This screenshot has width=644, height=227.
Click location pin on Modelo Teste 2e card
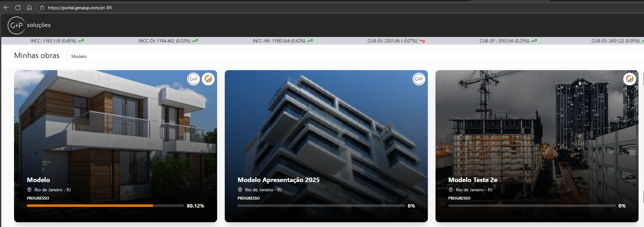[x=451, y=190]
